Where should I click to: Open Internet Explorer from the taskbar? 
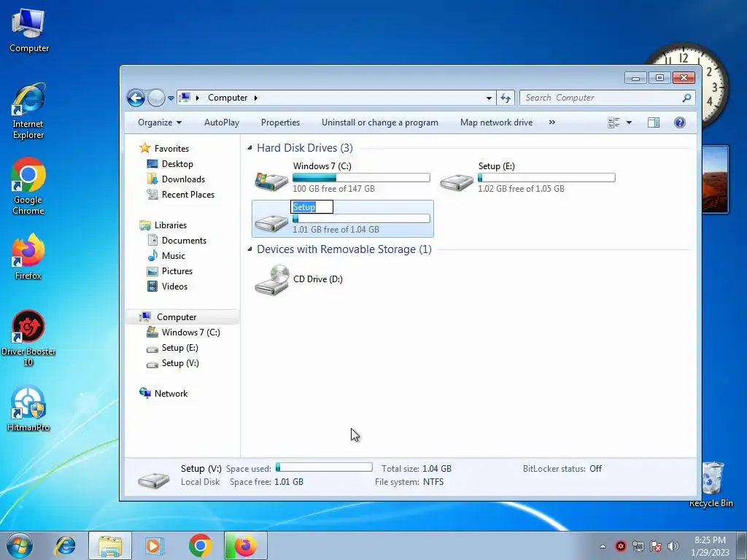click(x=65, y=545)
